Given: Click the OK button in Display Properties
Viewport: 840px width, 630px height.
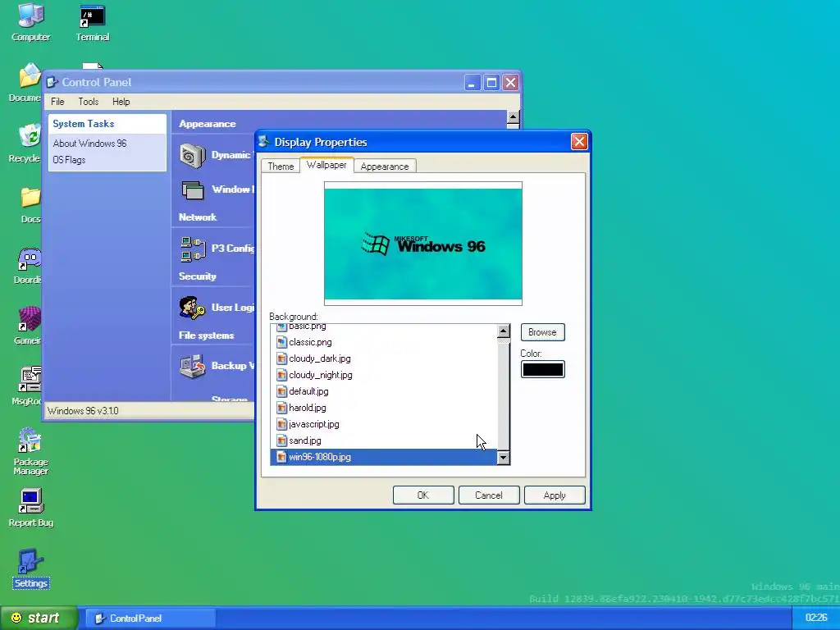Looking at the screenshot, I should point(423,495).
